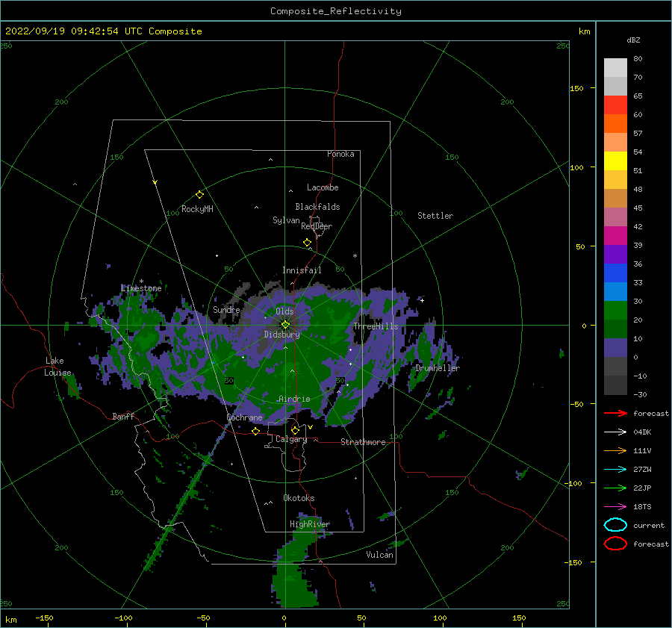Click the Composite_Reflectivity title

coord(336,11)
